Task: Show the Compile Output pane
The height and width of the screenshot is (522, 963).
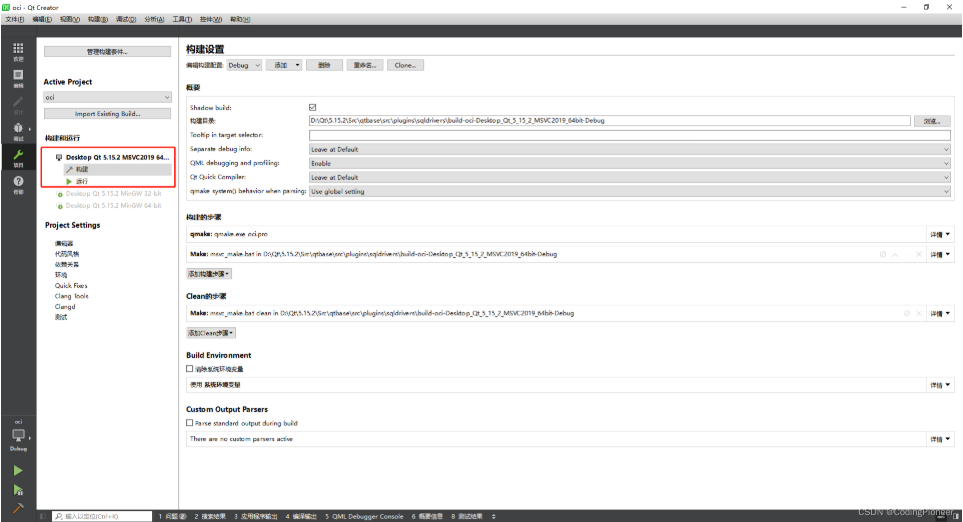Action: (300, 516)
